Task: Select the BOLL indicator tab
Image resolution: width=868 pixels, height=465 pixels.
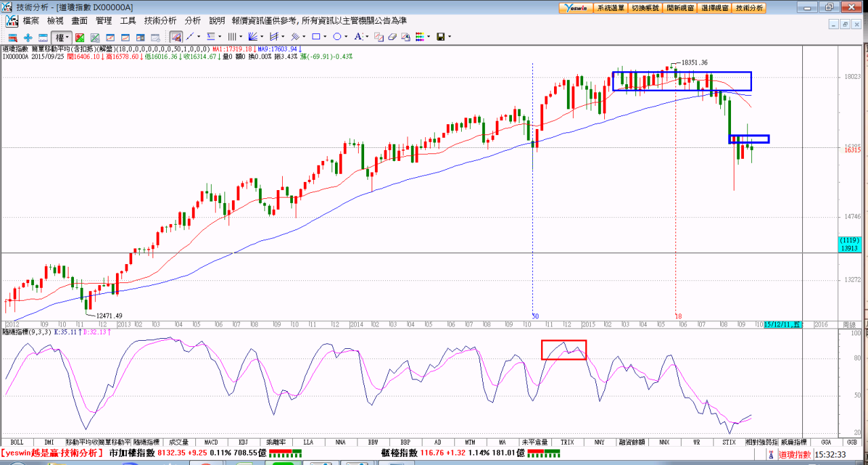Action: [x=17, y=442]
